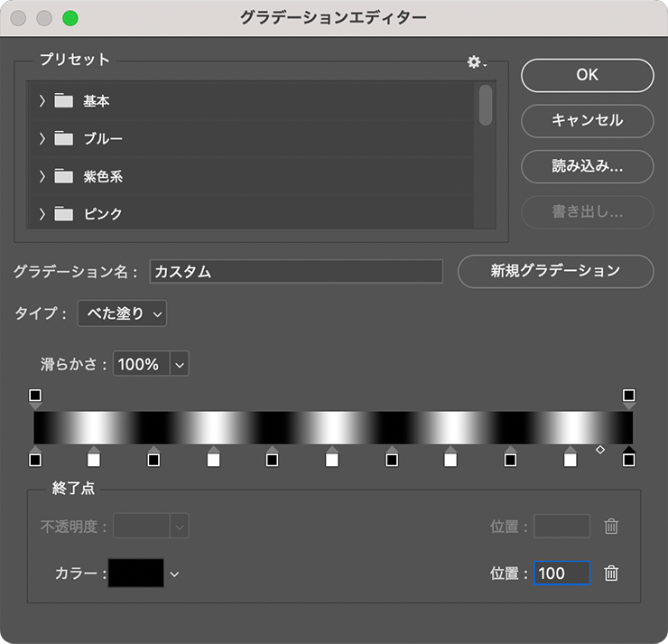Screen dimensions: 668x644
Task: Click the キャンセル button
Action: pos(587,120)
